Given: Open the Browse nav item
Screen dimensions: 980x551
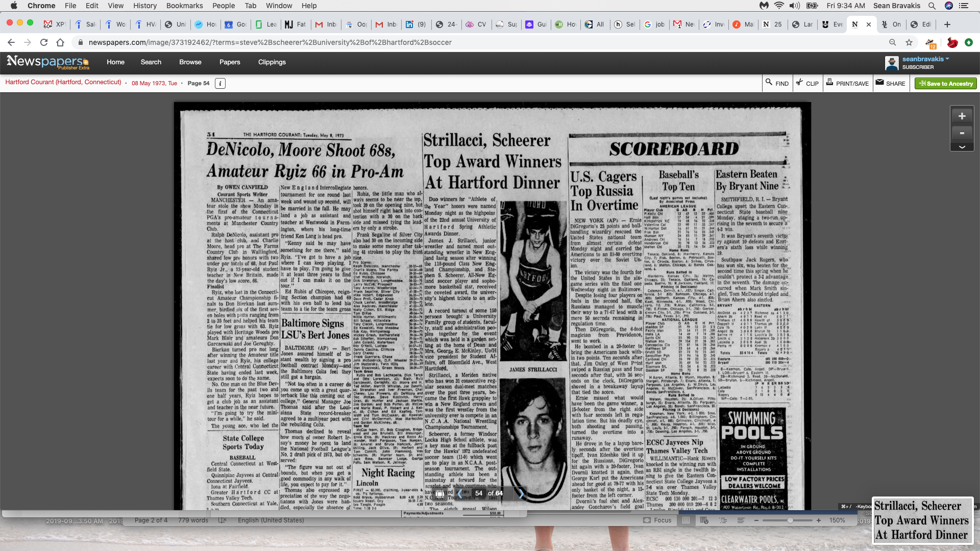Looking at the screenshot, I should [190, 62].
